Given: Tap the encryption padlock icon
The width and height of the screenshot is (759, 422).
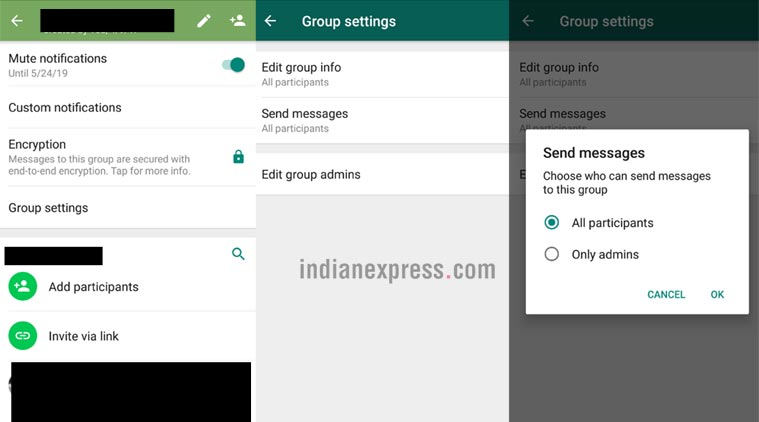Looking at the screenshot, I should (238, 157).
